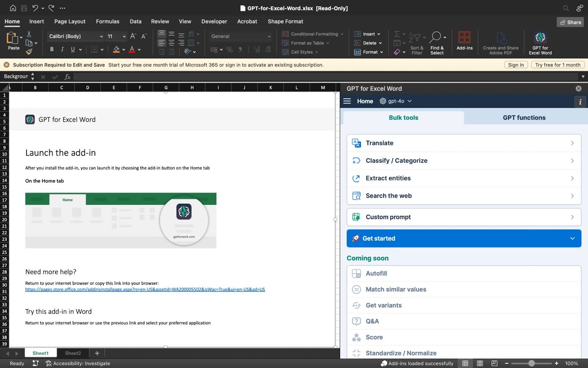Click the formula bar input field

(323, 77)
